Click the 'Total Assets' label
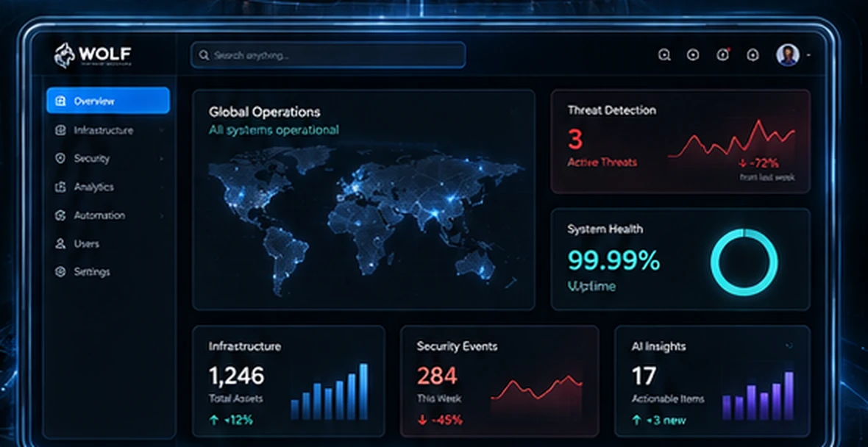Image resolution: width=868 pixels, height=447 pixels. (236, 398)
